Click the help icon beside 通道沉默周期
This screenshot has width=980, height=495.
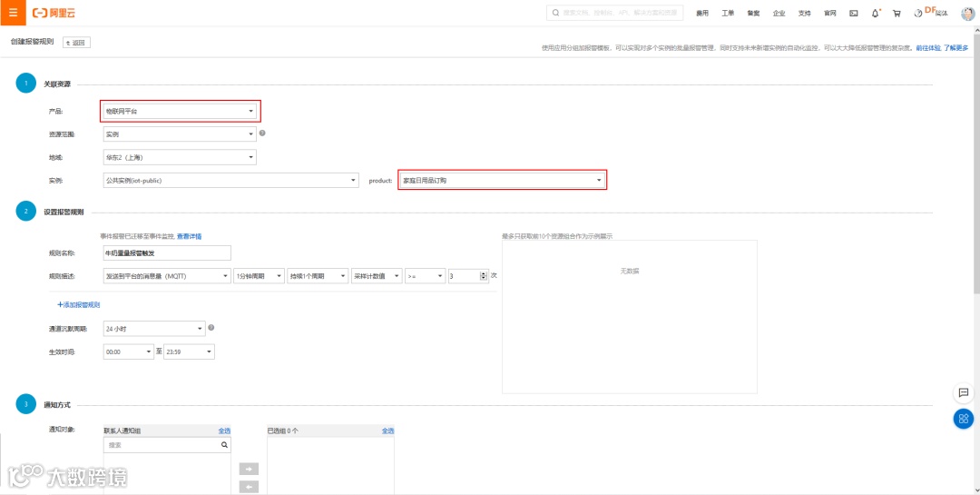(x=211, y=327)
